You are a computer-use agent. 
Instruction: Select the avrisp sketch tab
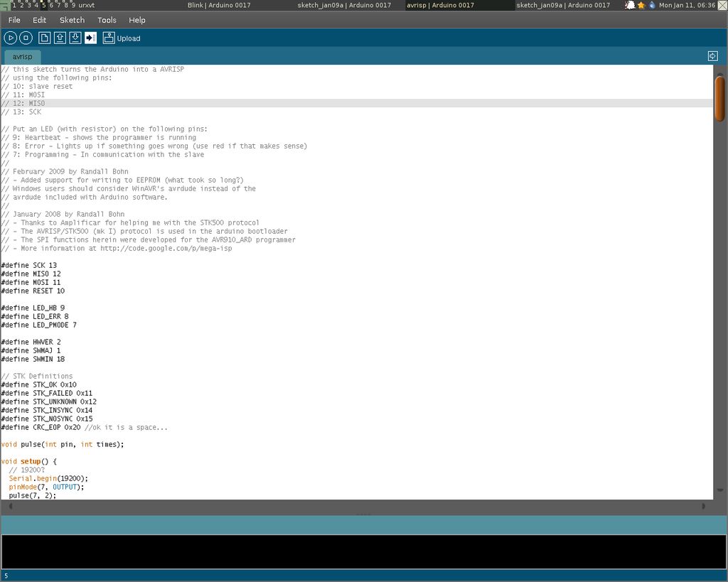click(x=22, y=57)
